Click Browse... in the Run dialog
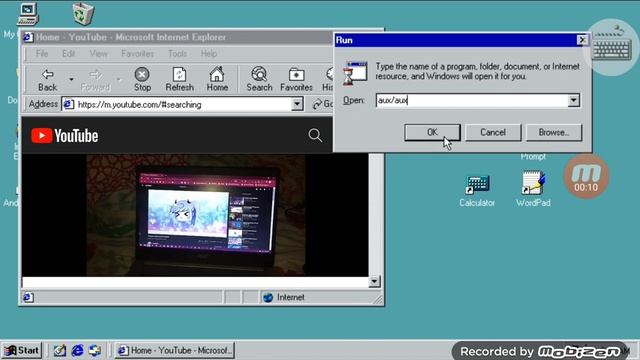 [554, 132]
